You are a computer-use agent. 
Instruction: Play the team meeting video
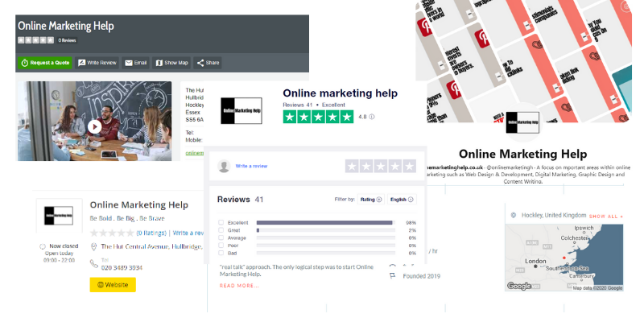point(94,126)
